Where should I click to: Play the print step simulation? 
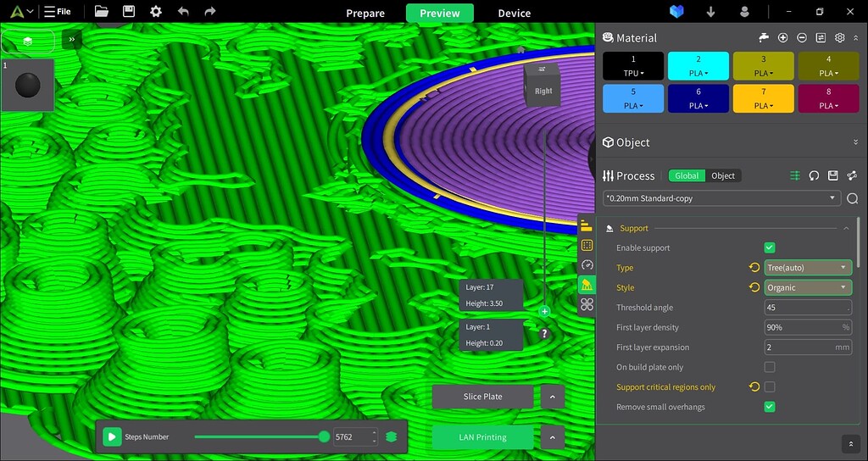pyautogui.click(x=112, y=437)
